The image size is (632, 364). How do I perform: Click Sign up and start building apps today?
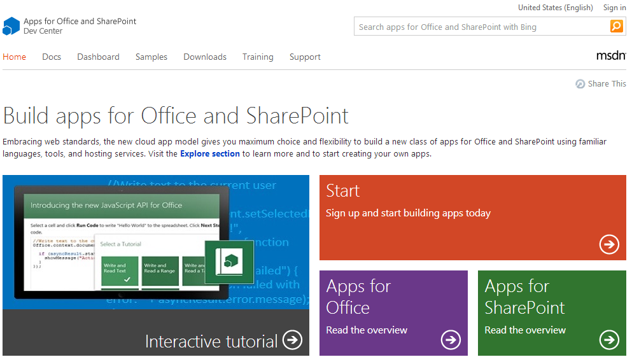coord(408,213)
